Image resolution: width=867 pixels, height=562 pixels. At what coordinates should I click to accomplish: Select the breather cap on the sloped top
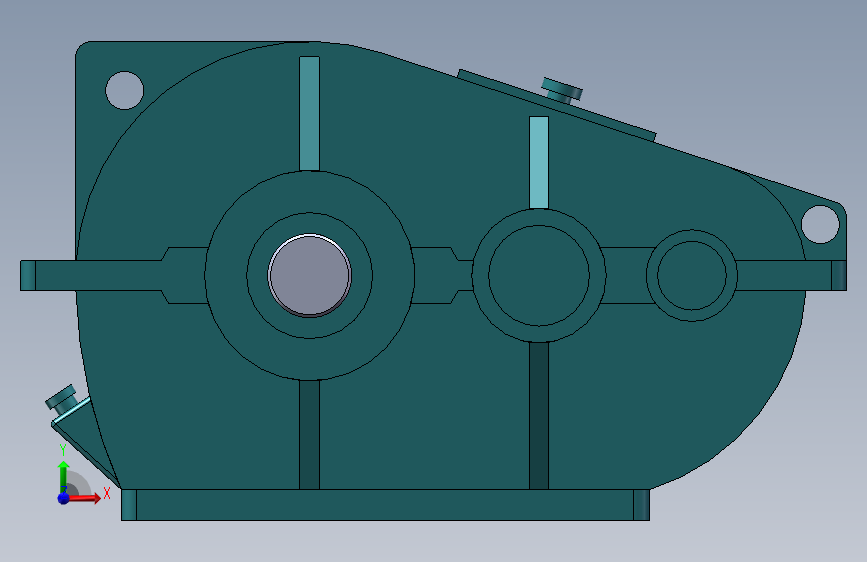pyautogui.click(x=562, y=91)
